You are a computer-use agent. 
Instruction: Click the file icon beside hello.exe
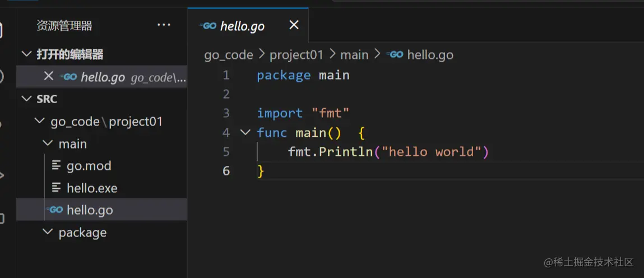pyautogui.click(x=56, y=188)
